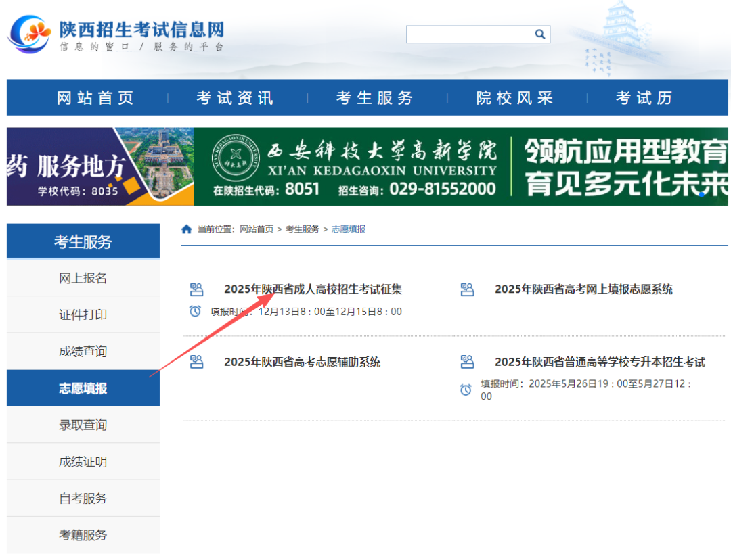Click icon beside 成人高校招生考试征集 entry
This screenshot has width=731, height=560.
coord(196,289)
